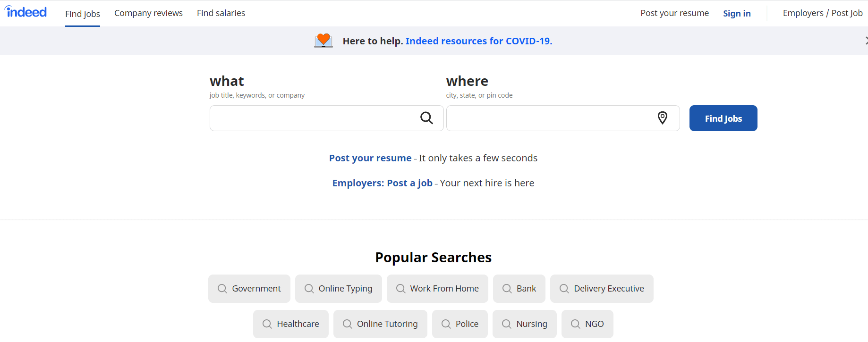The width and height of the screenshot is (868, 342).
Task: Open Employers / Post Job in the header
Action: click(823, 13)
